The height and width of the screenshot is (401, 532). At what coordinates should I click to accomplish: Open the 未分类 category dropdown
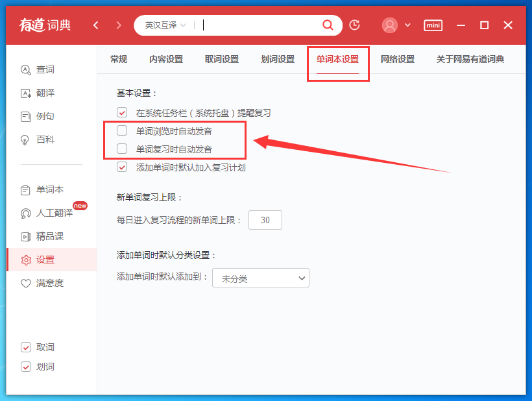[260, 278]
